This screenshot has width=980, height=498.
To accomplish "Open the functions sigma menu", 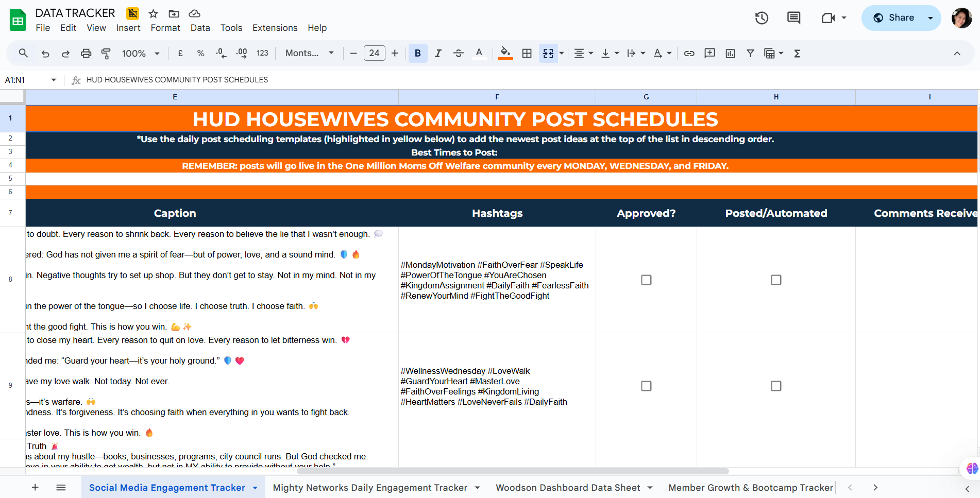I will pyautogui.click(x=797, y=53).
